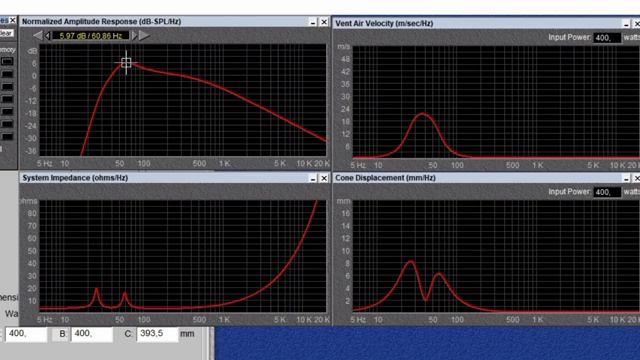Minimize the Cone Displacement window

tap(627, 178)
